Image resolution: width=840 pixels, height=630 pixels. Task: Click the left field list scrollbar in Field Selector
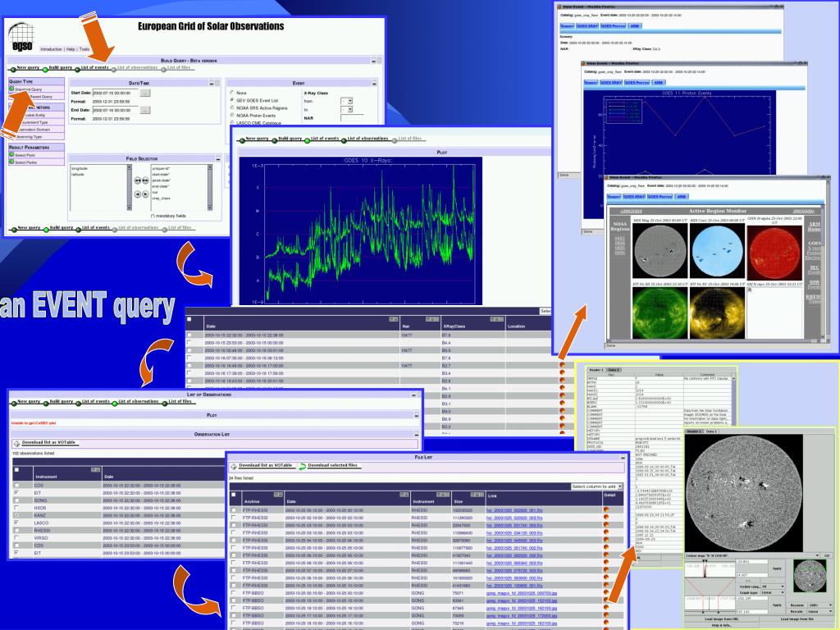pos(129,188)
